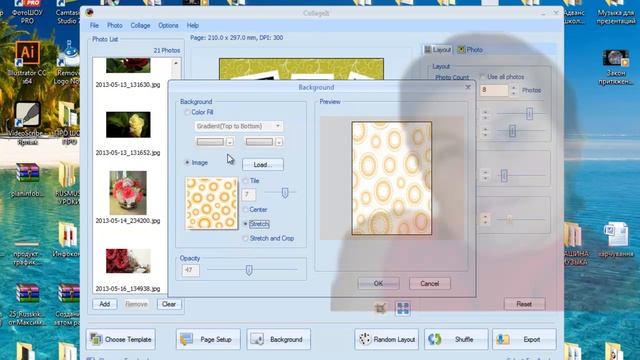Click the Photo Count number field
The height and width of the screenshot is (360, 640).
[x=494, y=90]
